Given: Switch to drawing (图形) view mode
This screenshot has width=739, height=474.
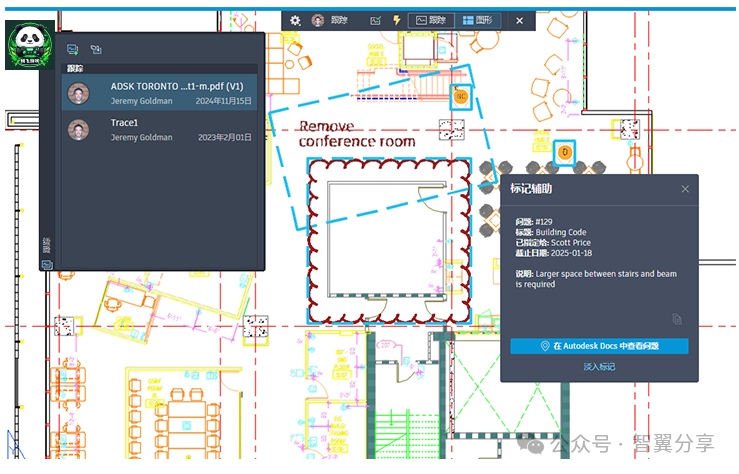Looking at the screenshot, I should tap(477, 20).
